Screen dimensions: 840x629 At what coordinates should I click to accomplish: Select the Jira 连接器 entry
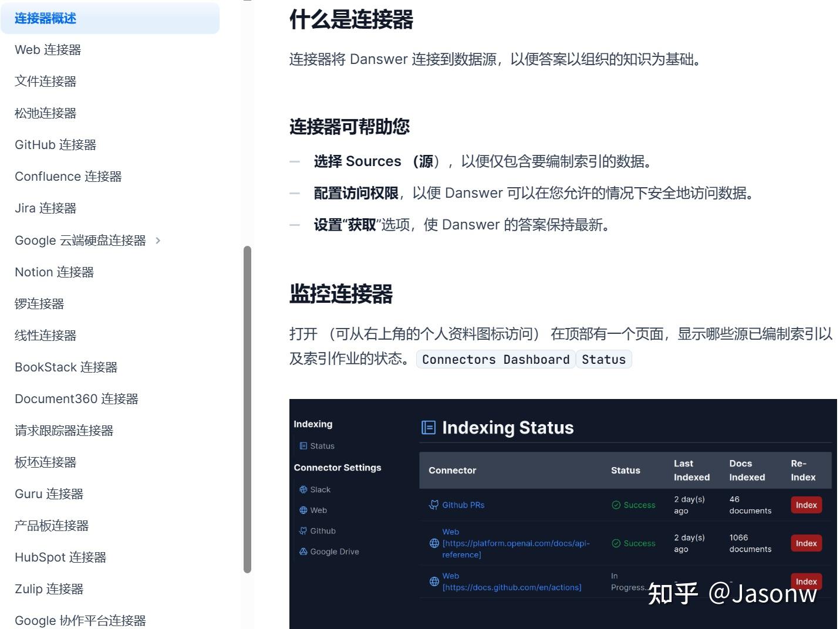coord(45,208)
